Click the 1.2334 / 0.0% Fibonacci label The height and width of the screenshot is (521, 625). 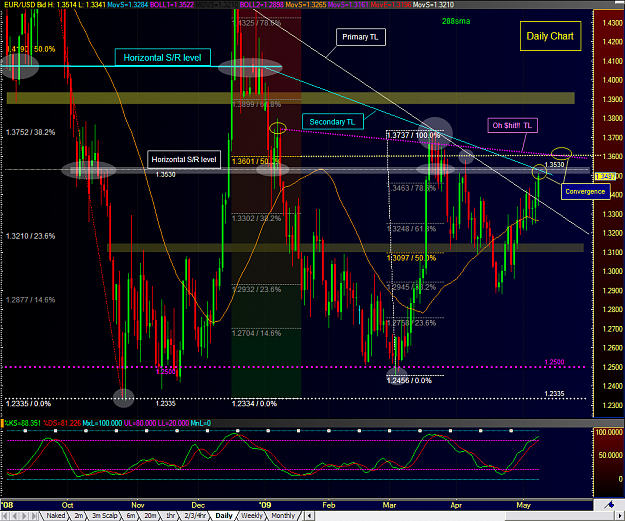[254, 403]
